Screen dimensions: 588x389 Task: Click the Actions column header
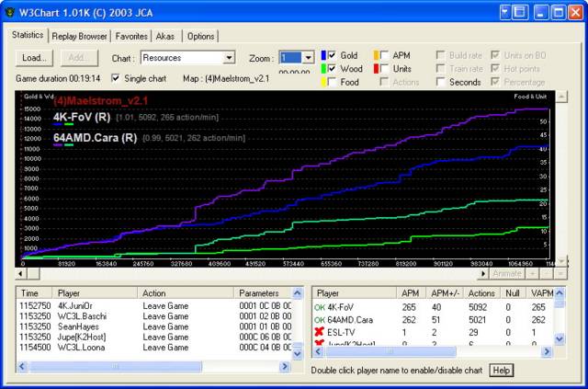(482, 293)
